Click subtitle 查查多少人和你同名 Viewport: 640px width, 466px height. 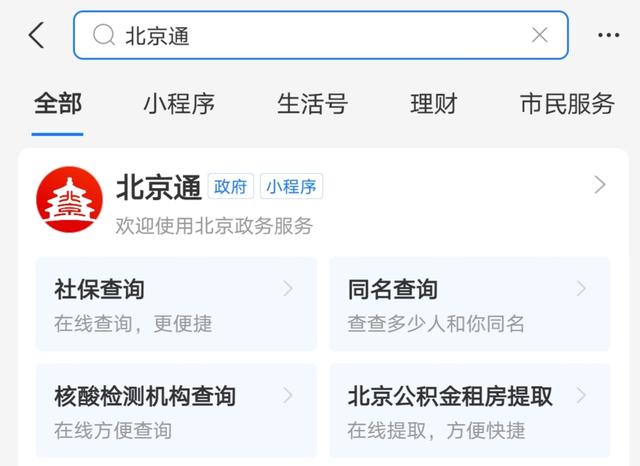pos(436,324)
